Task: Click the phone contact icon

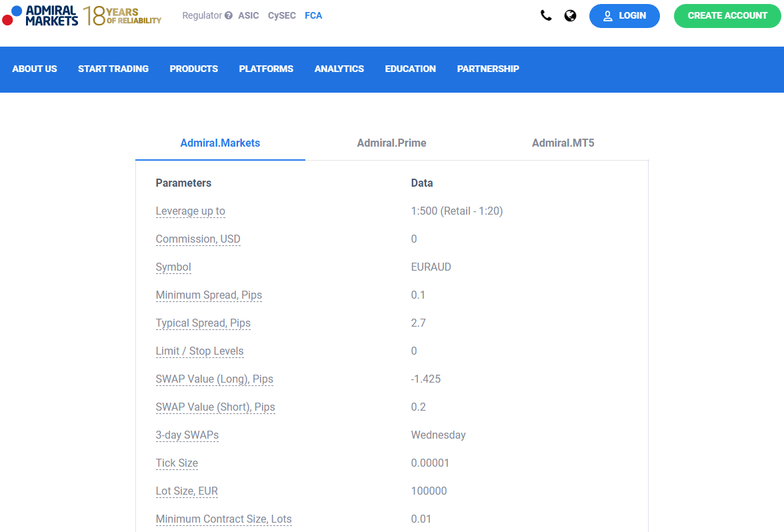Action: (546, 15)
